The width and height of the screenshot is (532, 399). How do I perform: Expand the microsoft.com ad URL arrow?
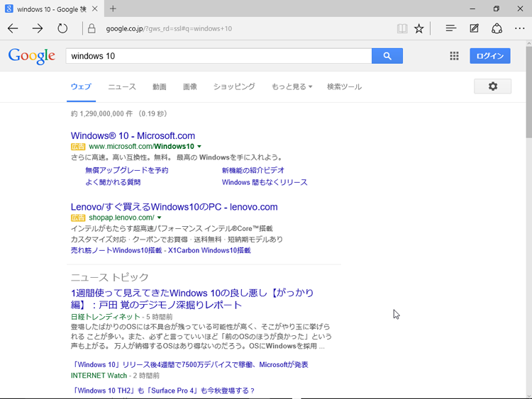199,147
